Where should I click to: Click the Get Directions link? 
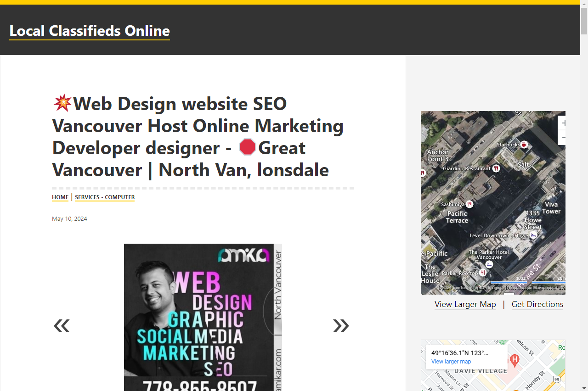(537, 304)
